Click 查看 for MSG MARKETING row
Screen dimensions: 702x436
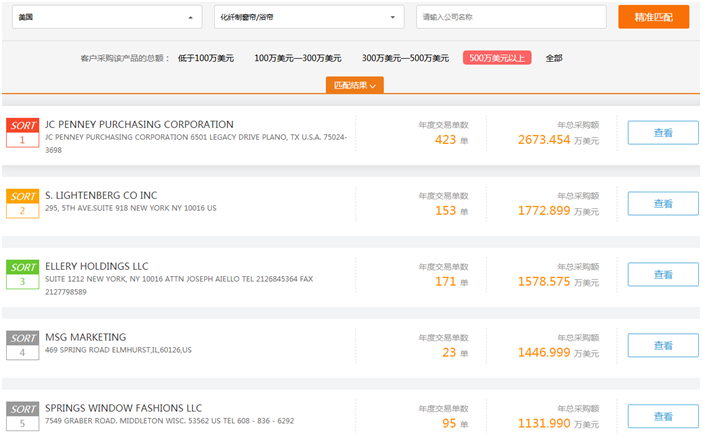pyautogui.click(x=663, y=345)
